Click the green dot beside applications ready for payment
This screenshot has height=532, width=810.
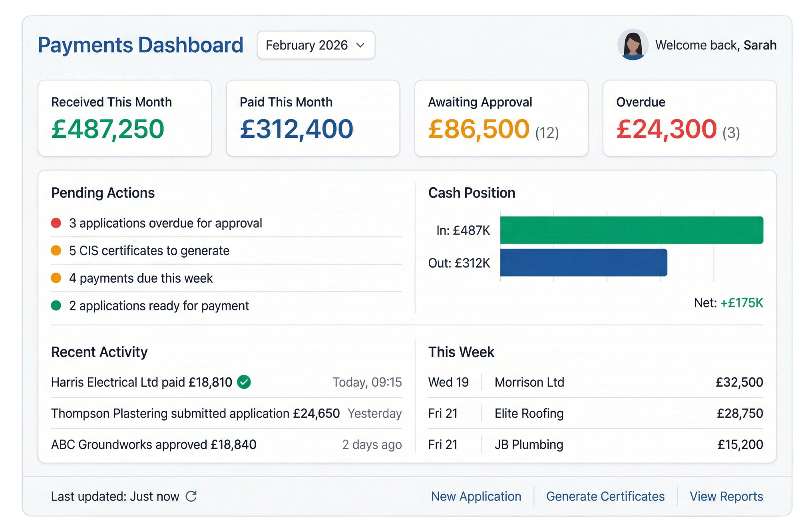56,306
